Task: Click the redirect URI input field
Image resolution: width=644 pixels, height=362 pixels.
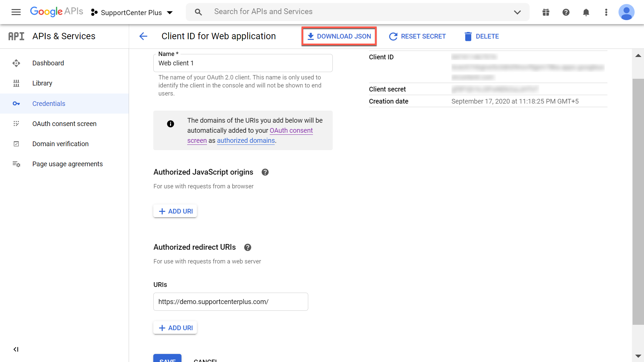Action: pyautogui.click(x=230, y=302)
